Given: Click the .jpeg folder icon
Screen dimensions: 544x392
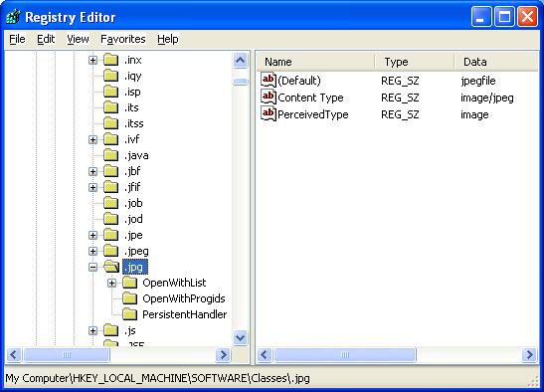Looking at the screenshot, I should click(x=110, y=251).
